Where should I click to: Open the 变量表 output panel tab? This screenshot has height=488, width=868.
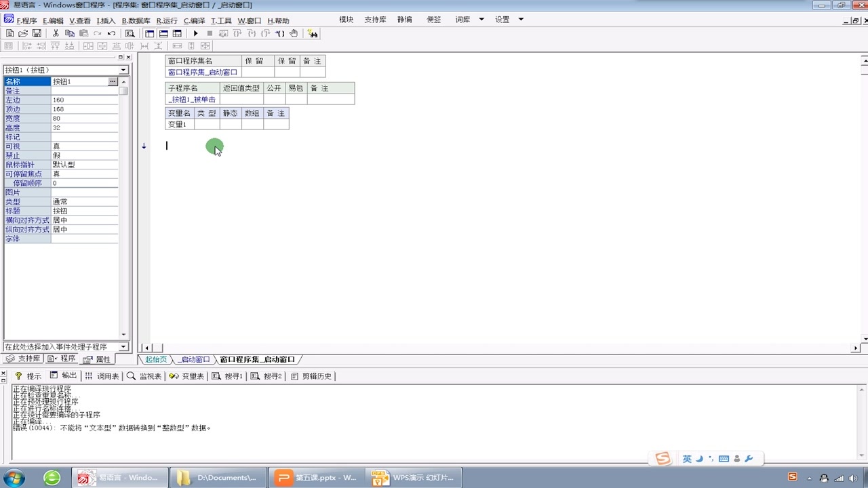187,375
